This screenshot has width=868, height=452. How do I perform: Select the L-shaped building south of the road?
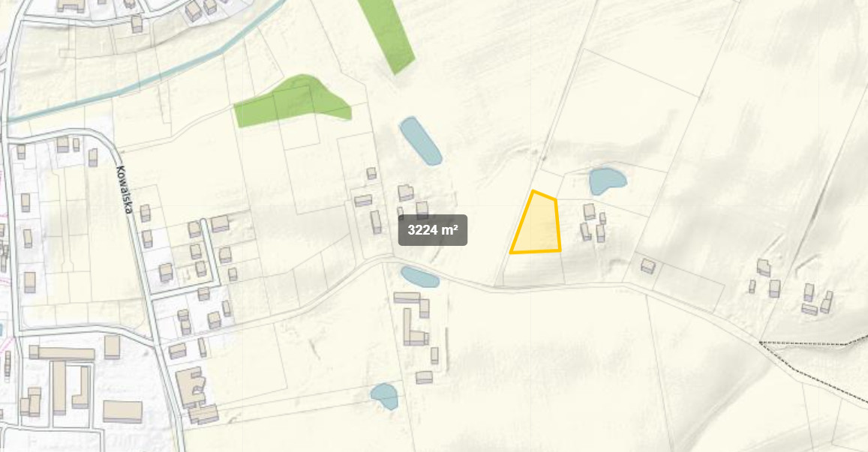pos(415,328)
